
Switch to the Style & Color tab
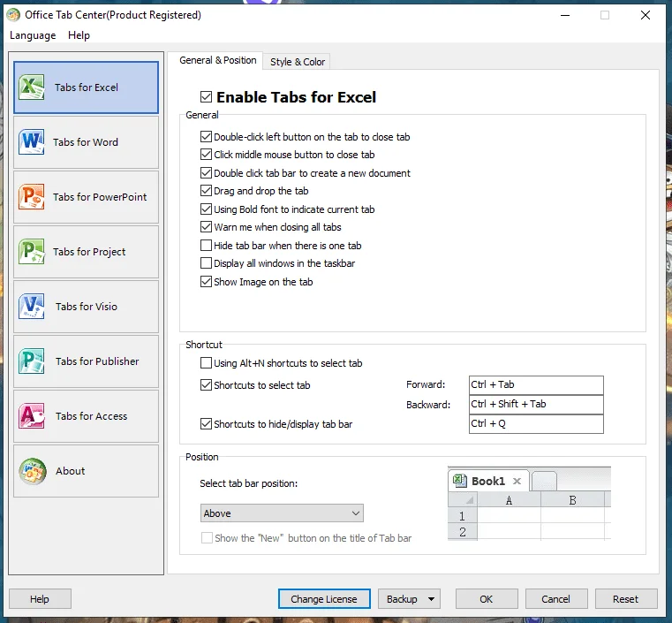tap(298, 62)
